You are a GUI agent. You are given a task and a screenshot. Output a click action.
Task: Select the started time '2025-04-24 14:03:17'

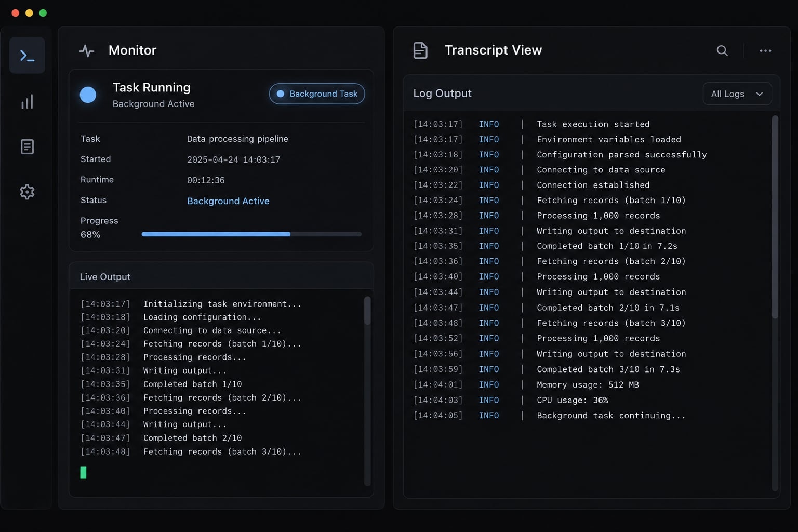(233, 159)
